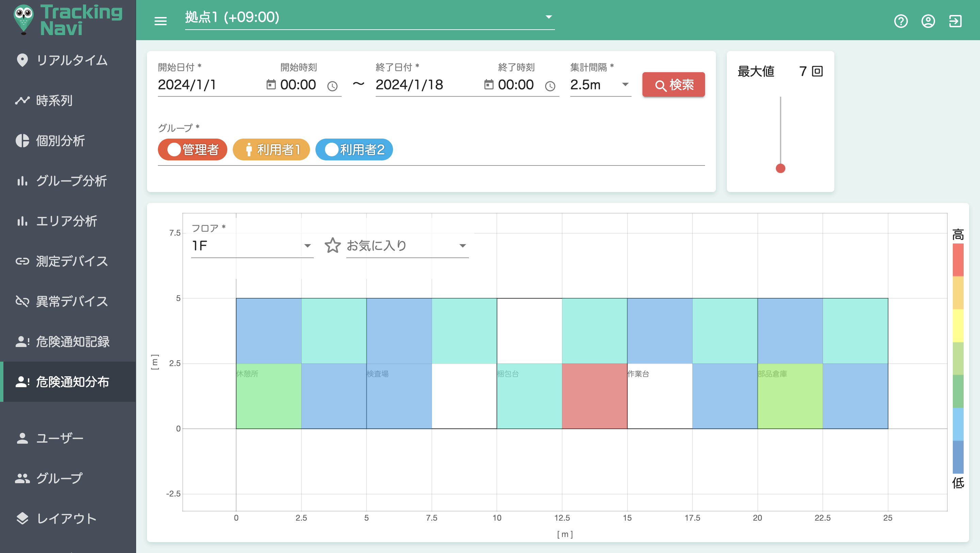Click the start time clock icon
Image resolution: width=980 pixels, height=553 pixels.
click(332, 86)
